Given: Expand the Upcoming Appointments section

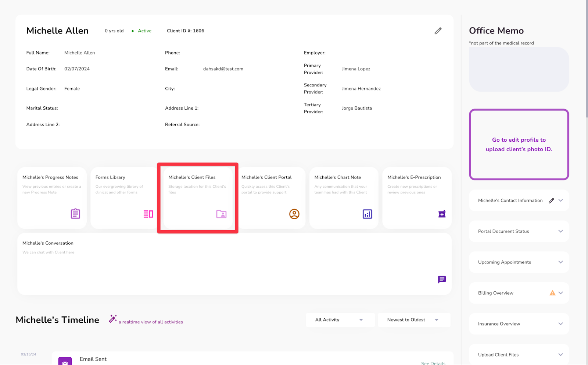Looking at the screenshot, I should pos(519,262).
